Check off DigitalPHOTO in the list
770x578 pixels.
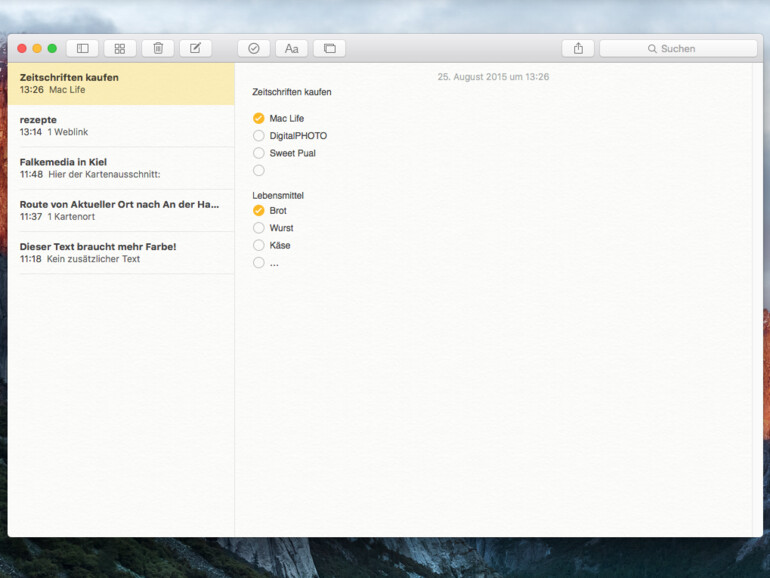coord(259,136)
